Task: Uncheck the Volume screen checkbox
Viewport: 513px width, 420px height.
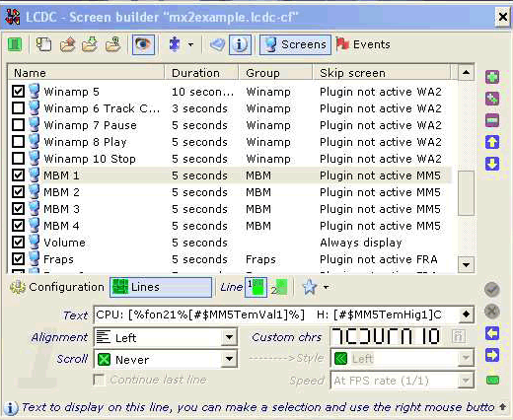Action: pyautogui.click(x=18, y=243)
